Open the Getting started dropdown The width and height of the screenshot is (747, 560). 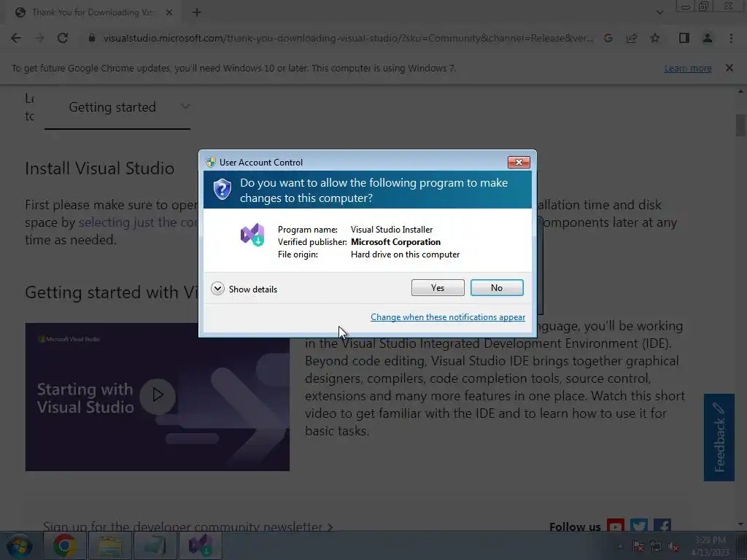coord(117,107)
